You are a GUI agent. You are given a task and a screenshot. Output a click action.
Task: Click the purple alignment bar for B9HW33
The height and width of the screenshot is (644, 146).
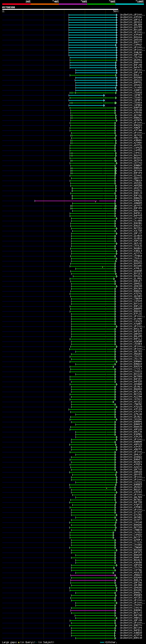click(x=75, y=201)
